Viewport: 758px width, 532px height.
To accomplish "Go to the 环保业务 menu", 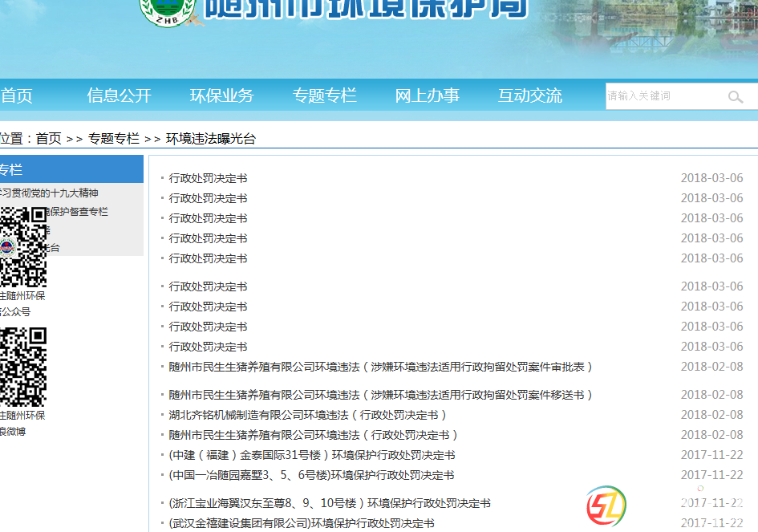I will coord(221,96).
